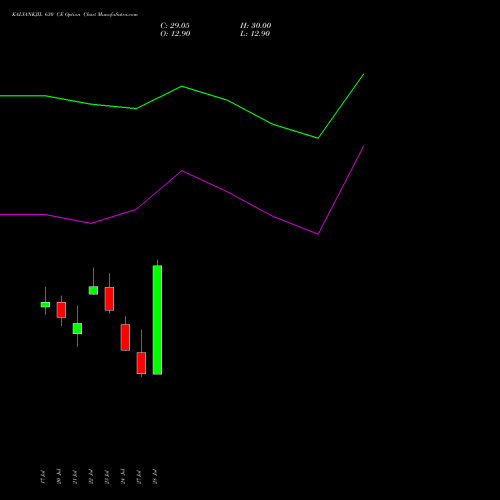This screenshot has width=500, height=500.
Task: Click the 24 Jul date axis label
Action: point(123,477)
